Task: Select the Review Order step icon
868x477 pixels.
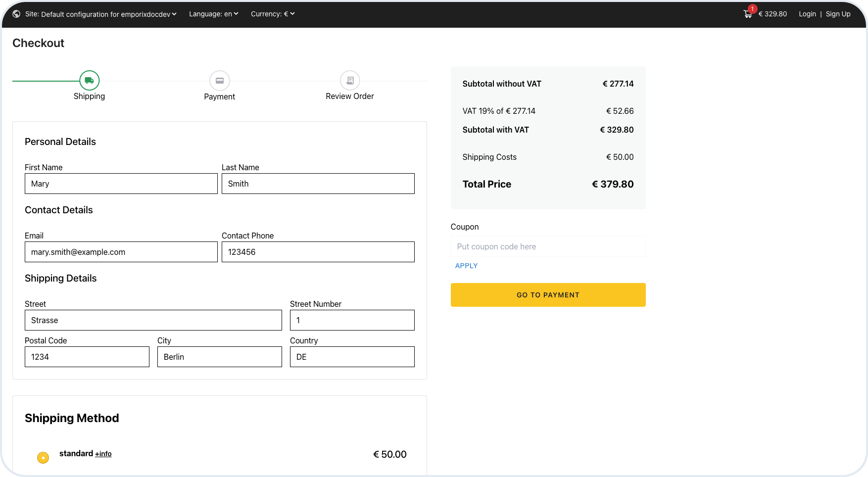Action: click(350, 80)
